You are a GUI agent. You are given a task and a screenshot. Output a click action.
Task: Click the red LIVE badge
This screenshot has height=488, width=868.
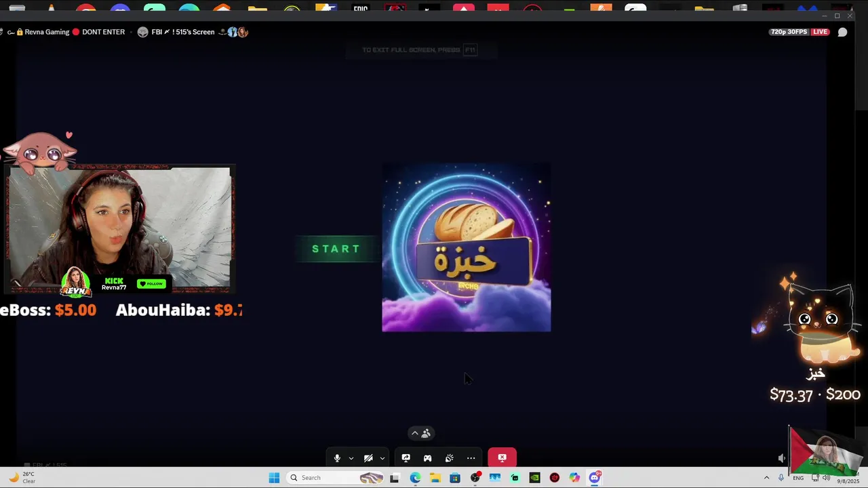pos(821,32)
